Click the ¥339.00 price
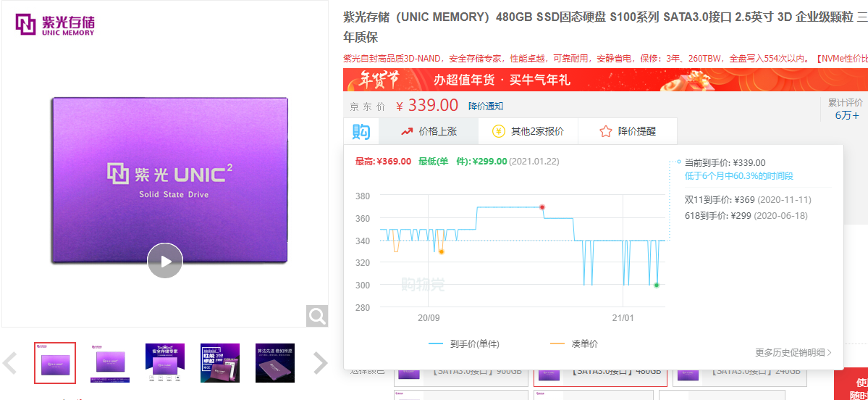868x400 pixels. [427, 104]
